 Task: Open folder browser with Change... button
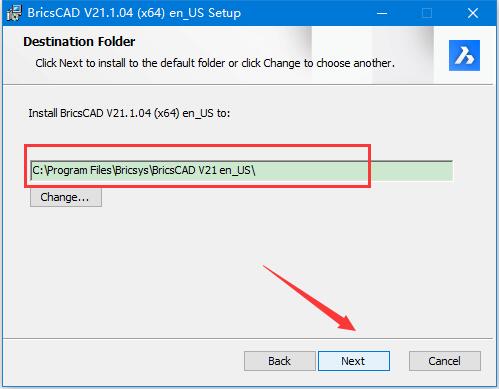pos(66,197)
